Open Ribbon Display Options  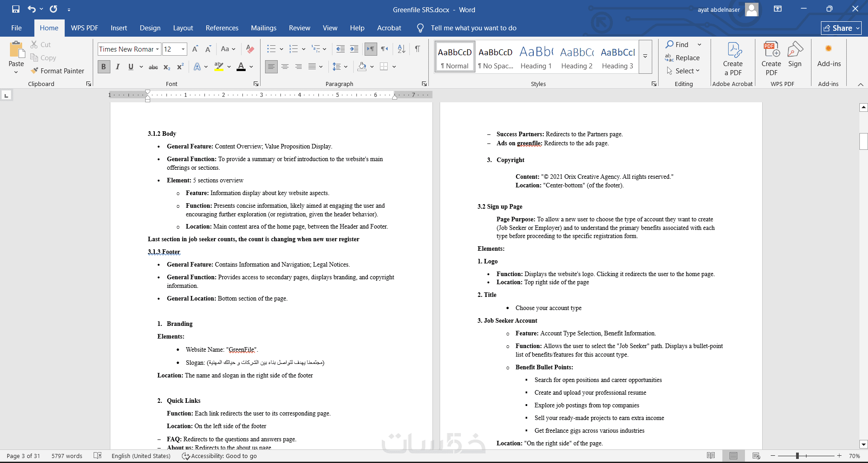778,9
